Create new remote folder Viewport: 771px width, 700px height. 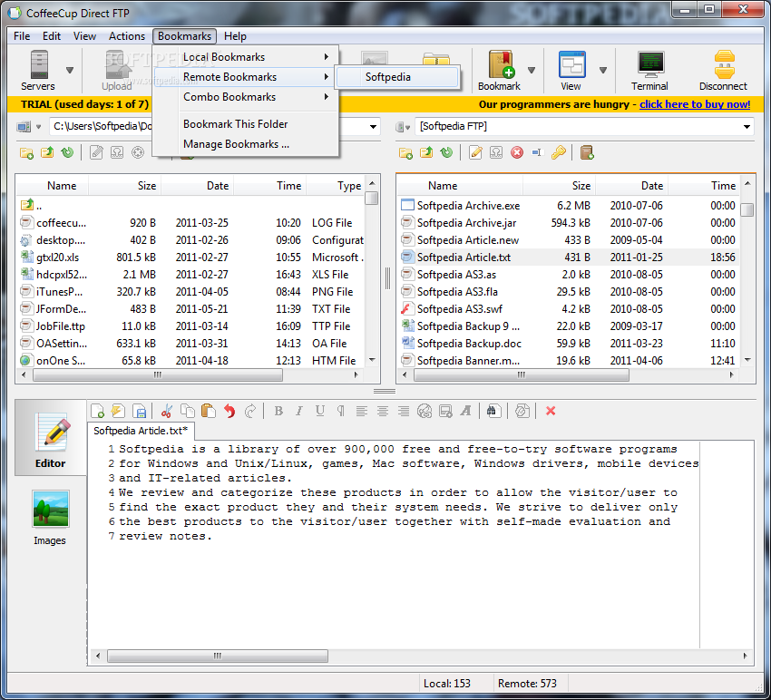[x=405, y=153]
